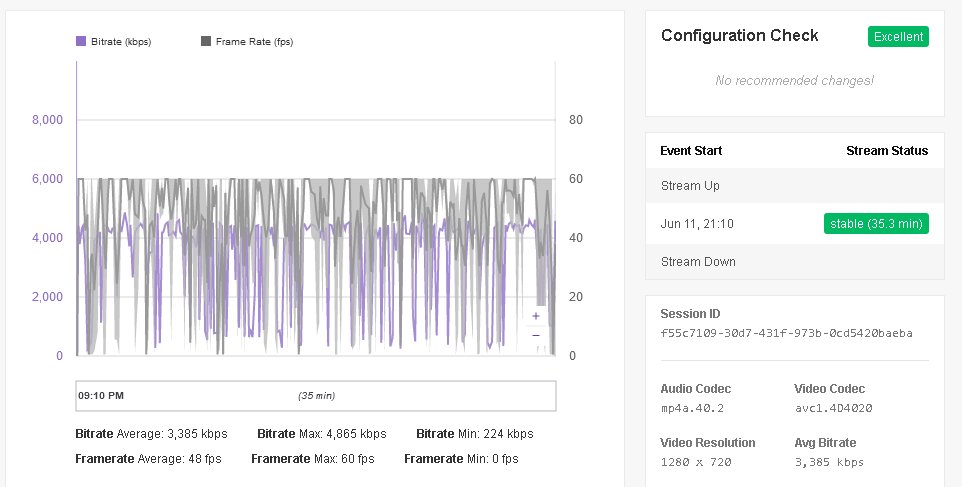Toggle the Bitrate (kbps) legend series
The width and height of the screenshot is (962, 487).
point(120,42)
